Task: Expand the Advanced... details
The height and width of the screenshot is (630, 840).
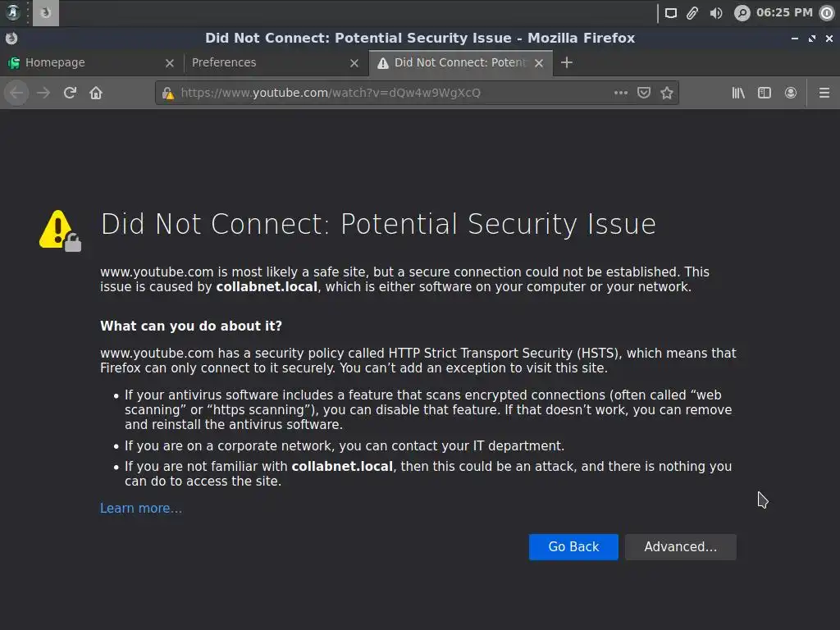Action: tap(680, 547)
